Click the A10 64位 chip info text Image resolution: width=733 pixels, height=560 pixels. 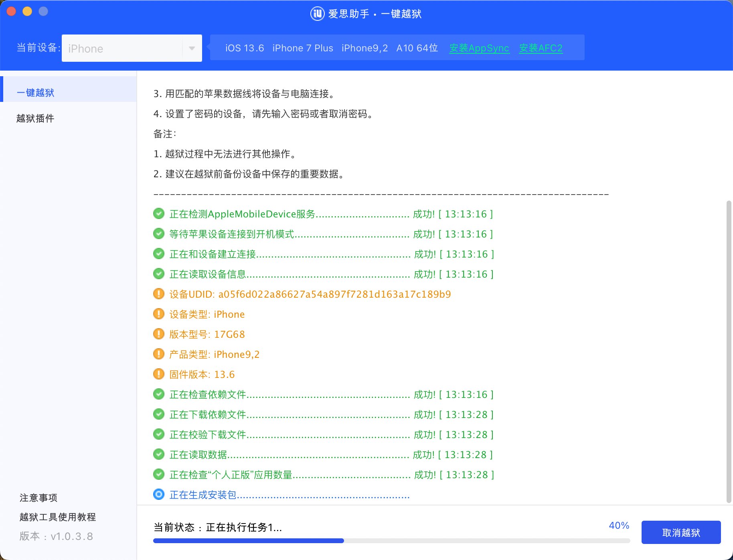coord(417,48)
